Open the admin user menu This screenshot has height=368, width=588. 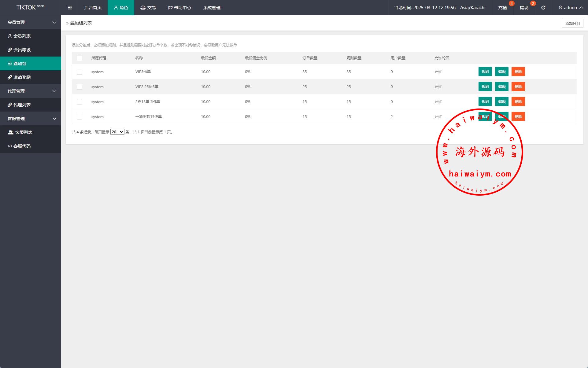(571, 8)
